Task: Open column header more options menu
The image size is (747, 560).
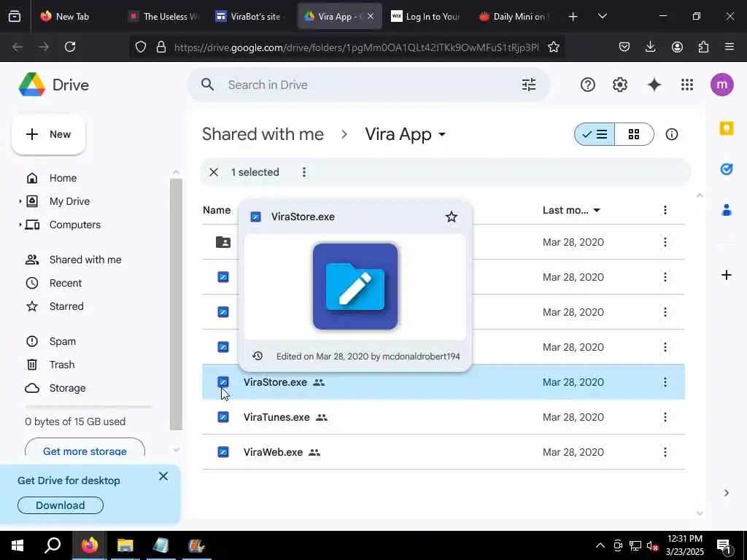Action: click(x=665, y=210)
